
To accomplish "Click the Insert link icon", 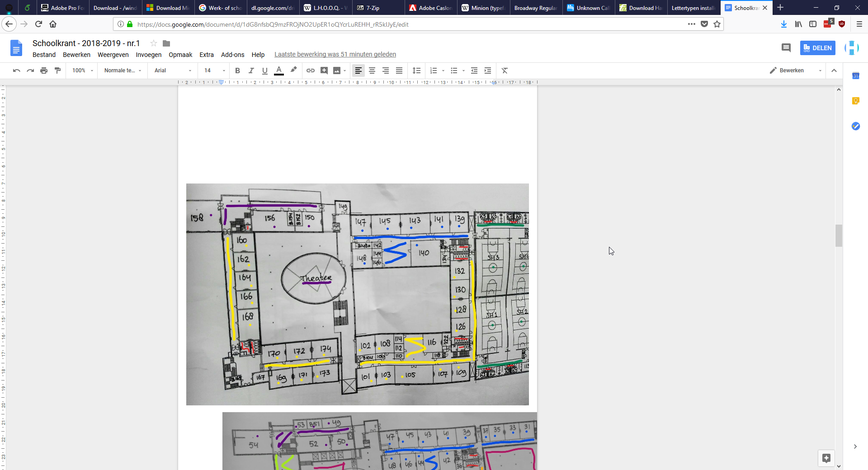I will tap(311, 70).
